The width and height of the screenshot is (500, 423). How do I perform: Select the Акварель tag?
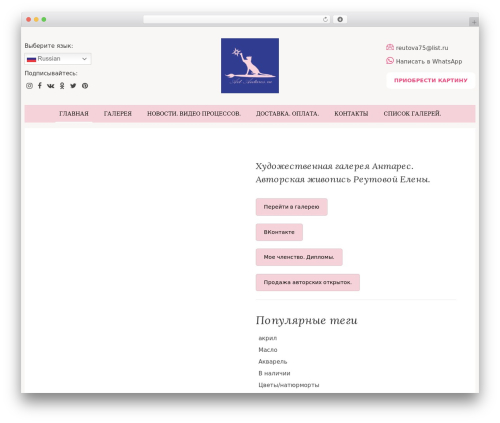[x=272, y=361]
